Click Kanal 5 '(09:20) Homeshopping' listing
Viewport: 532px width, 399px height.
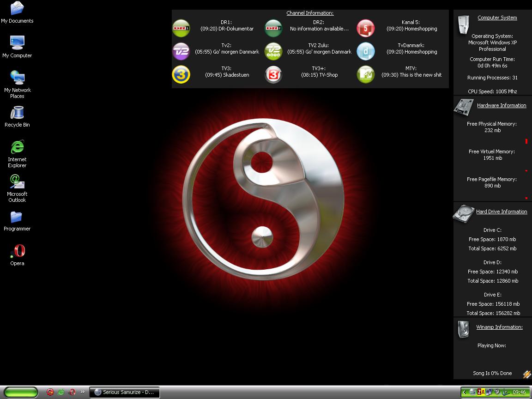[x=411, y=29]
